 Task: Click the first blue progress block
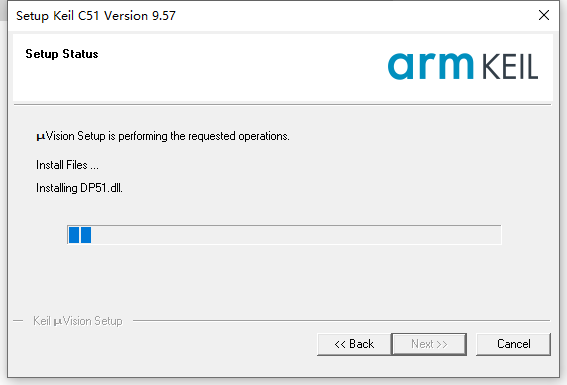(74, 235)
